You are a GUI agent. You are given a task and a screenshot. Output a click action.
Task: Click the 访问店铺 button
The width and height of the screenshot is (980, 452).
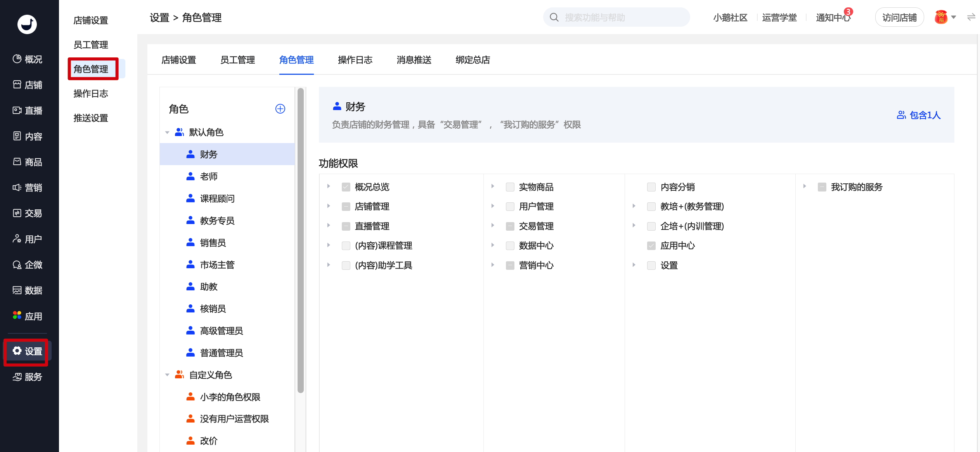[x=899, y=17]
